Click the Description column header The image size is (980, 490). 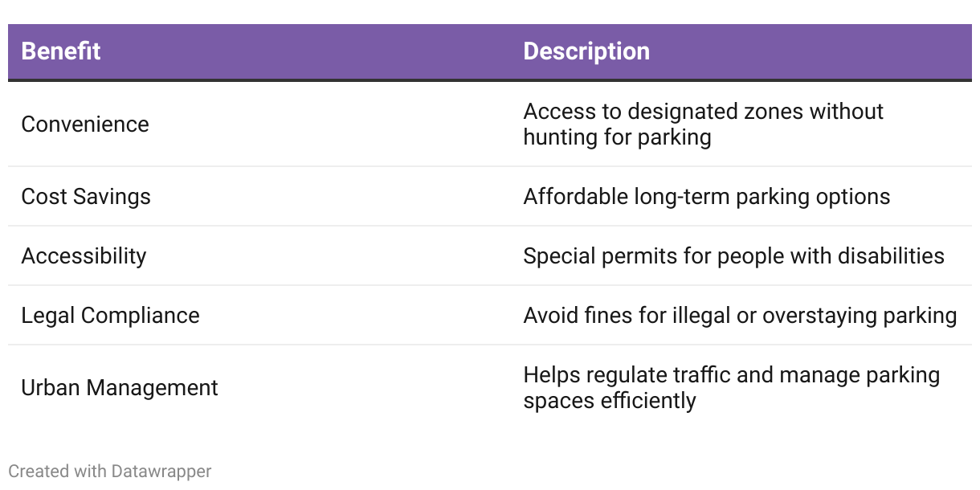click(586, 51)
